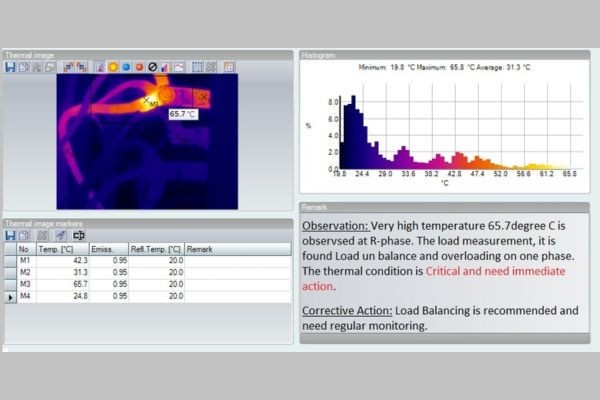Screen dimensions: 600x400
Task: Click the No column header in markers table
Action: pyautogui.click(x=26, y=249)
